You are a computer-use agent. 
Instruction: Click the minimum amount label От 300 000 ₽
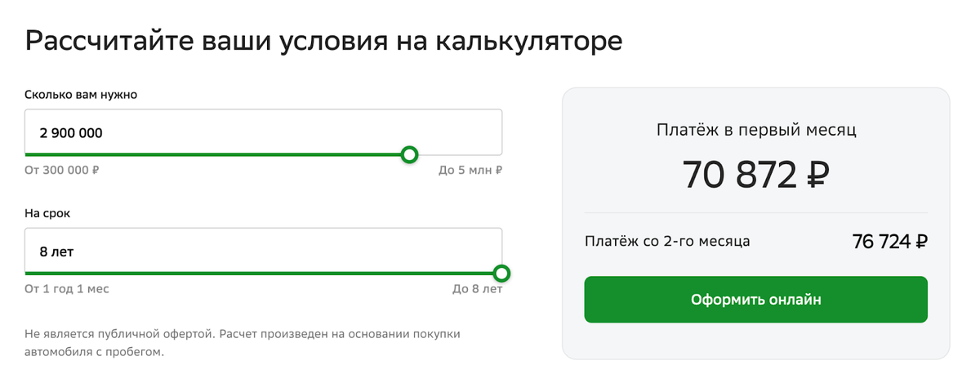pos(62,171)
